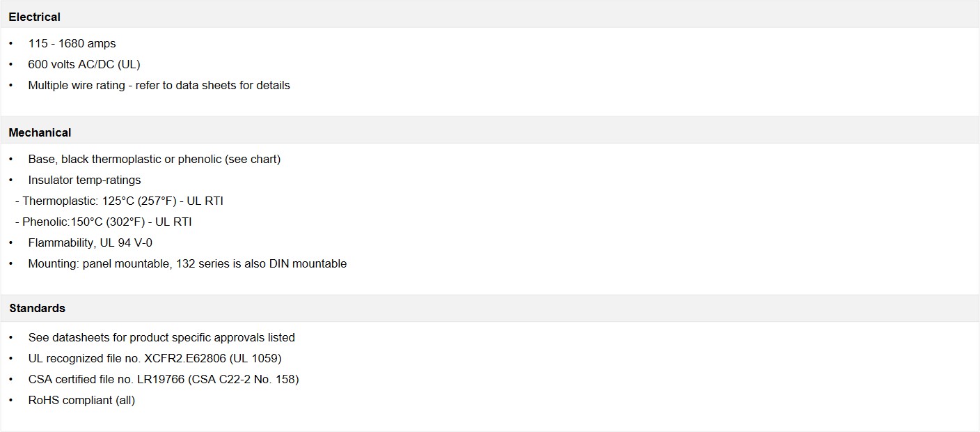Click the CSA certified file no. line
This screenshot has height=432, width=980.
[164, 379]
